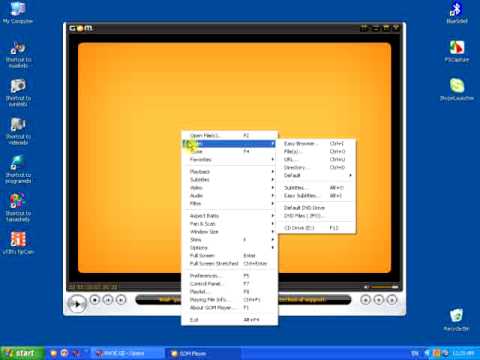The width and height of the screenshot is (480, 360).
Task: Open Playlist... from the menu
Action: click(229, 292)
